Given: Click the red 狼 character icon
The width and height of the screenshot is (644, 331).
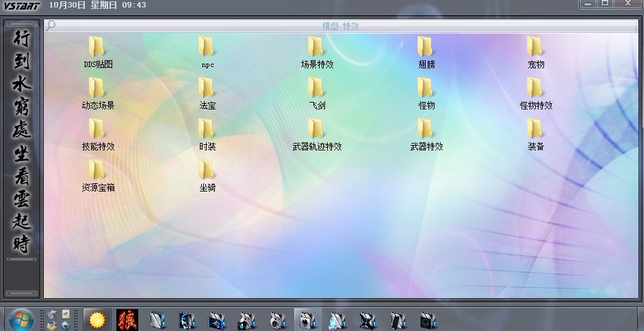Looking at the screenshot, I should (127, 319).
